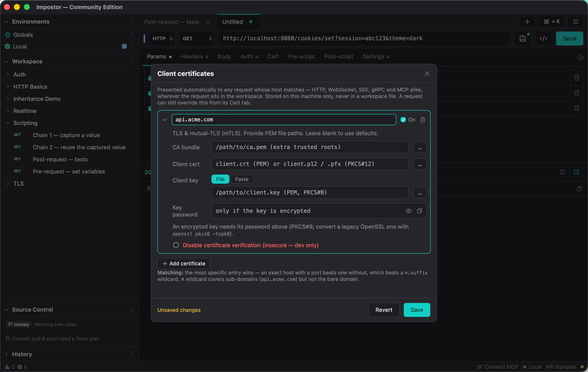
Task: Copy the key password field value
Action: tap(419, 211)
